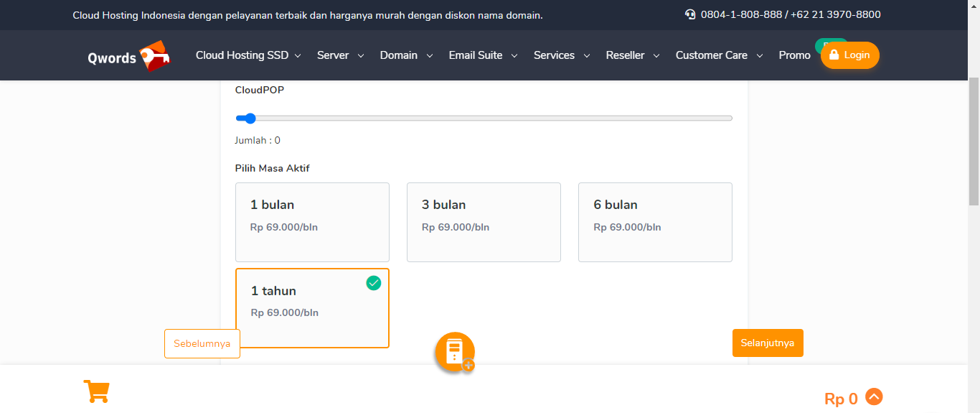Expand the Domain dropdown menu

click(406, 55)
